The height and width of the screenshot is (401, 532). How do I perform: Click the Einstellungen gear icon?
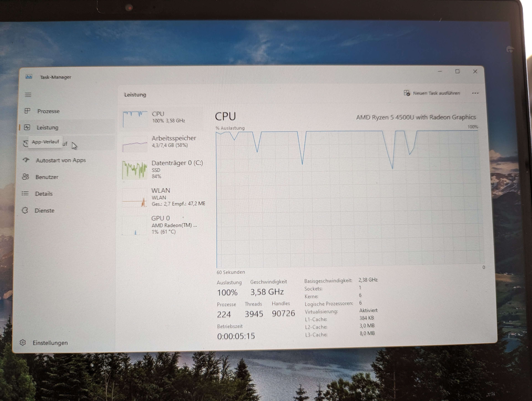pos(23,342)
